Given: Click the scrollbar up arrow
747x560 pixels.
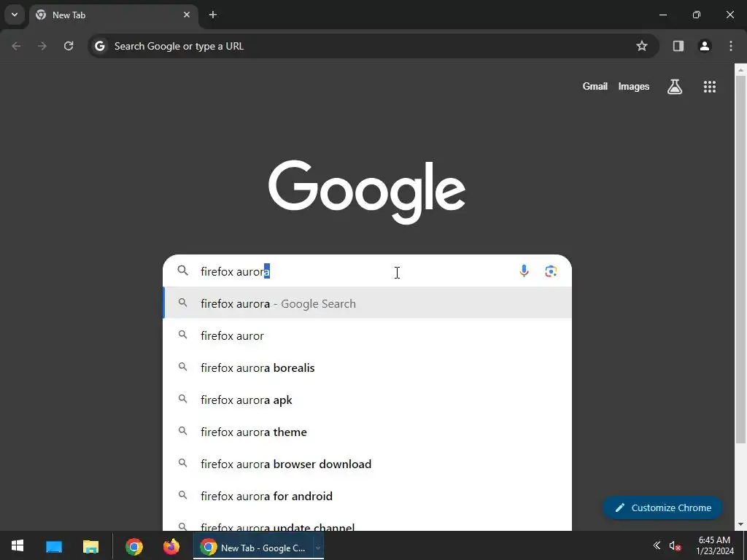Looking at the screenshot, I should (x=740, y=70).
